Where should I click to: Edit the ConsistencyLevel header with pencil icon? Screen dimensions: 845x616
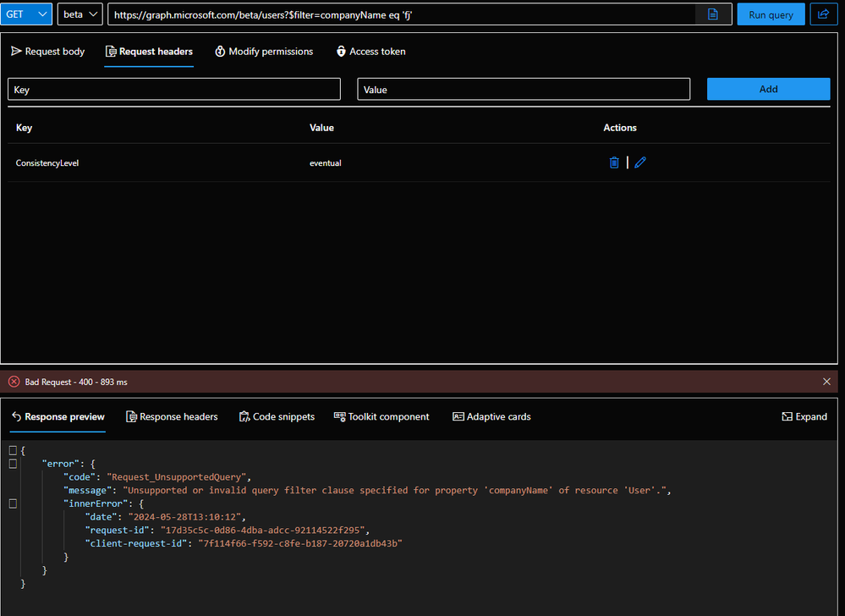click(x=639, y=162)
